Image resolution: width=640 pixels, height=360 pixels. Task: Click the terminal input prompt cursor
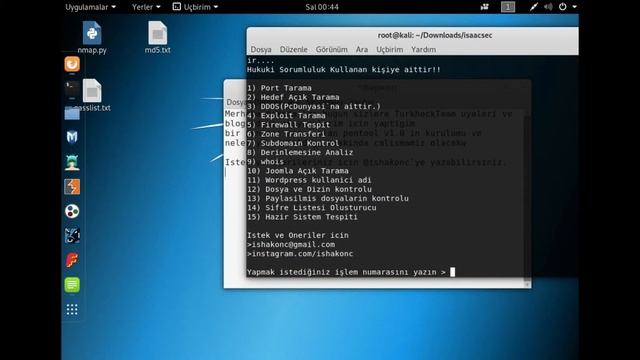coord(452,272)
